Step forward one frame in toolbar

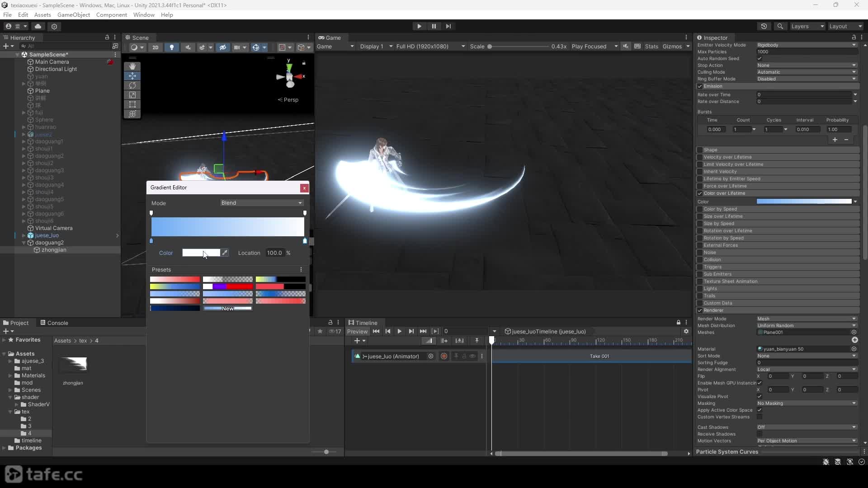(448, 26)
